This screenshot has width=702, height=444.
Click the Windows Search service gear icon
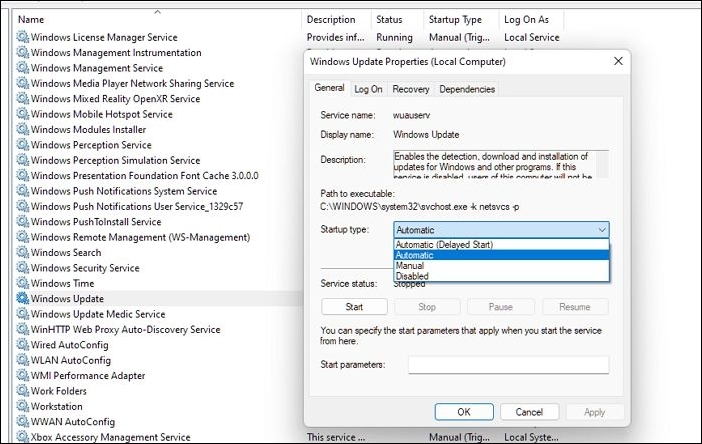[23, 253]
